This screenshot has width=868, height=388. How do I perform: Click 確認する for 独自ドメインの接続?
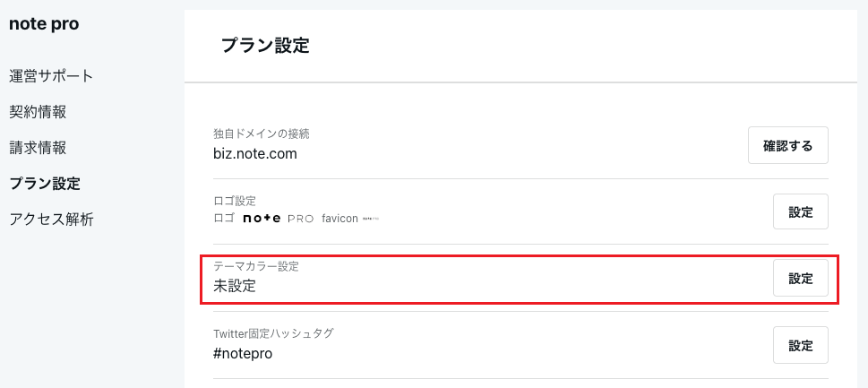tap(787, 145)
